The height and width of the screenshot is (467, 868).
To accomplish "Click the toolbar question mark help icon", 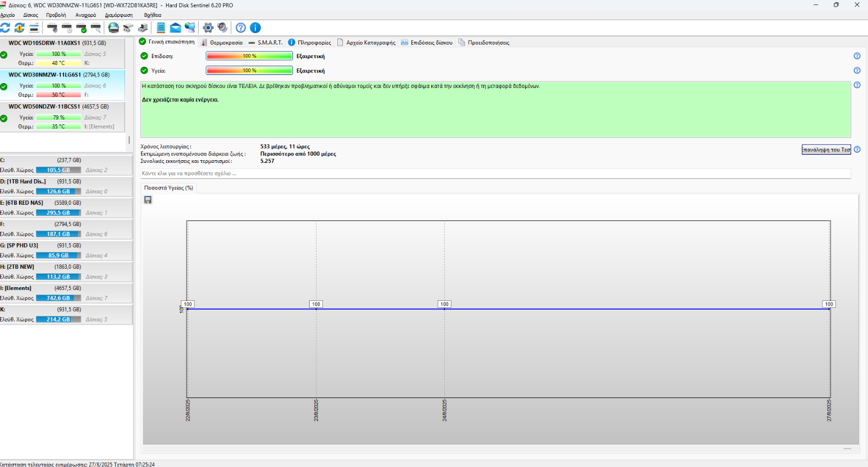I will pos(241,28).
